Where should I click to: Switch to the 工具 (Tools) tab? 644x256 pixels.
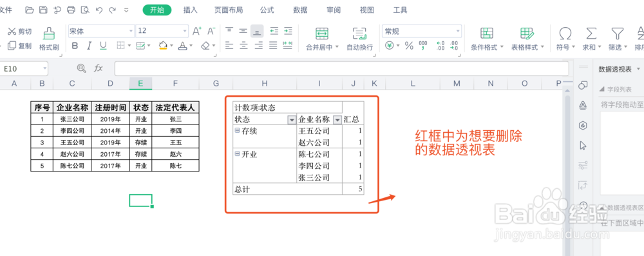click(400, 10)
